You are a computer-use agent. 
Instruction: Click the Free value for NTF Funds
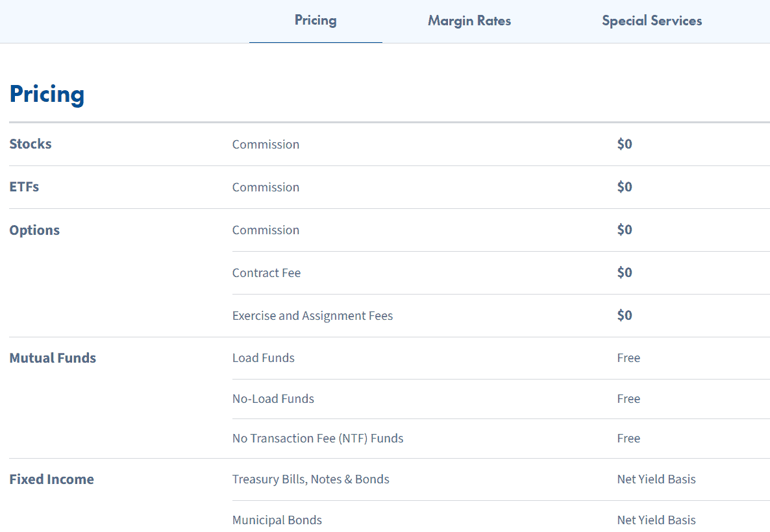coord(628,439)
